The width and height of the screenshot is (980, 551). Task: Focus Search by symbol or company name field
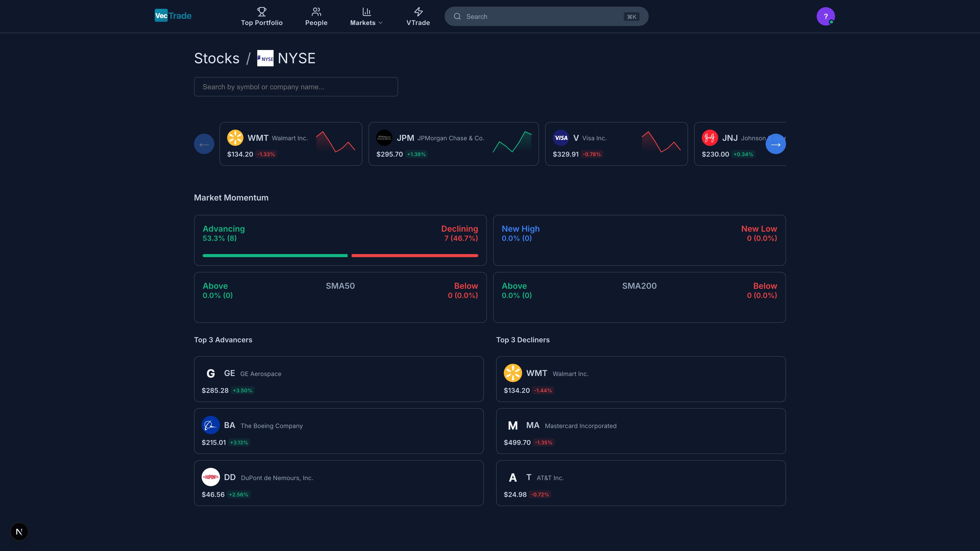point(296,87)
